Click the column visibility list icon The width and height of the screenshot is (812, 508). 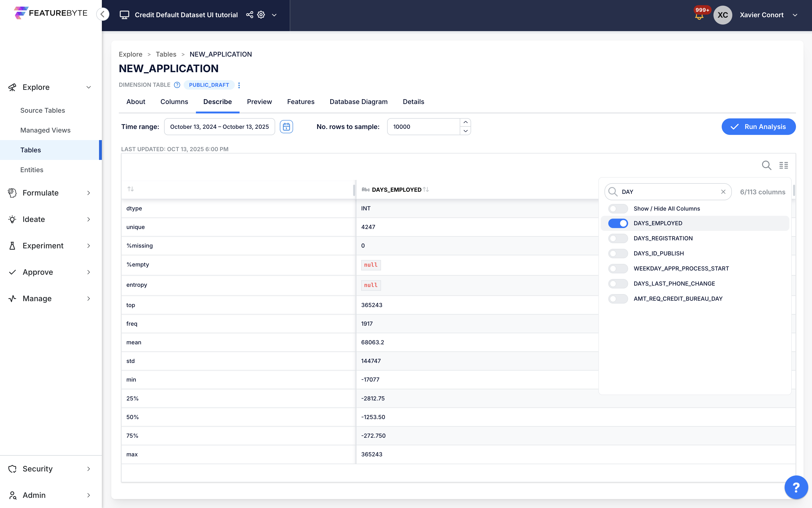pos(783,165)
